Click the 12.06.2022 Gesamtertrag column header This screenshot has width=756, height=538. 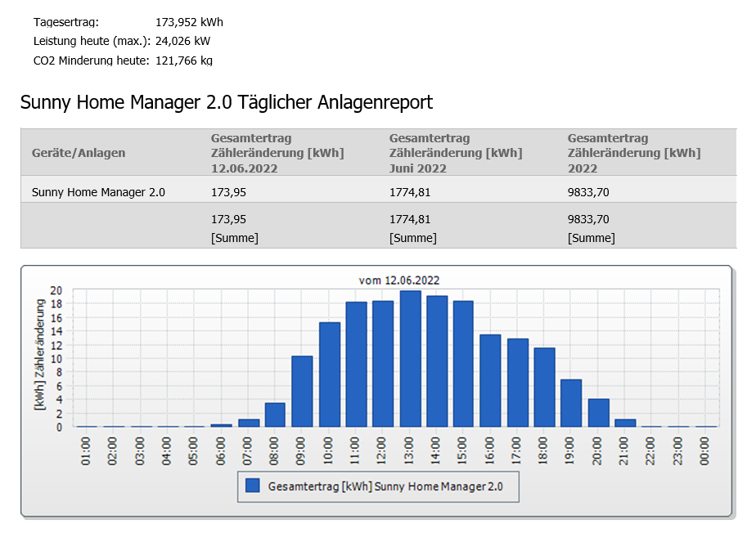(277, 153)
